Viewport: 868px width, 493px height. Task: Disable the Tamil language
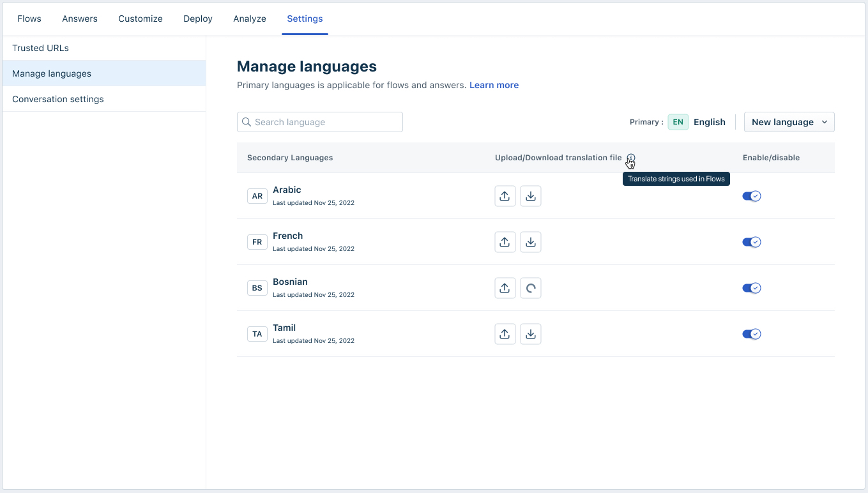(x=752, y=334)
